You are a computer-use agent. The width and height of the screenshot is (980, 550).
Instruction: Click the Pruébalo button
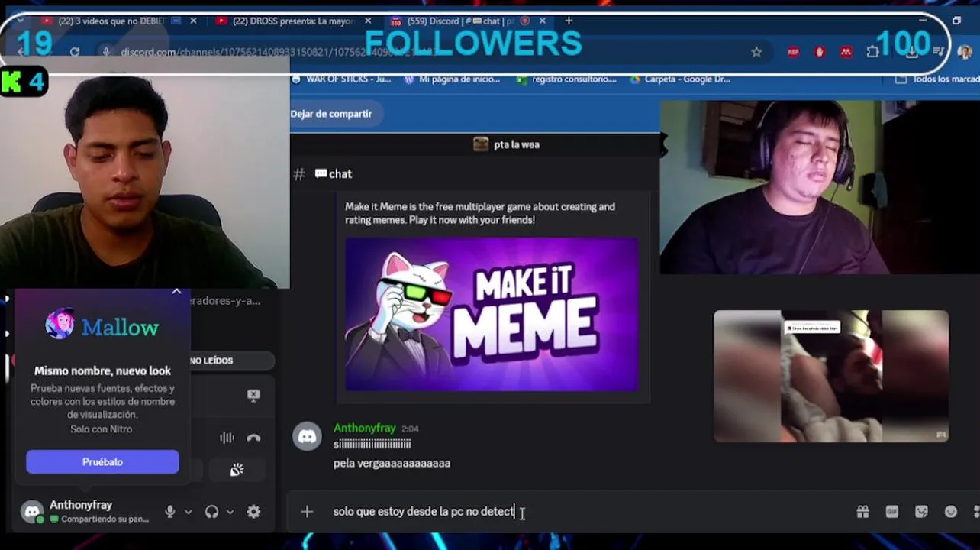[x=102, y=461]
